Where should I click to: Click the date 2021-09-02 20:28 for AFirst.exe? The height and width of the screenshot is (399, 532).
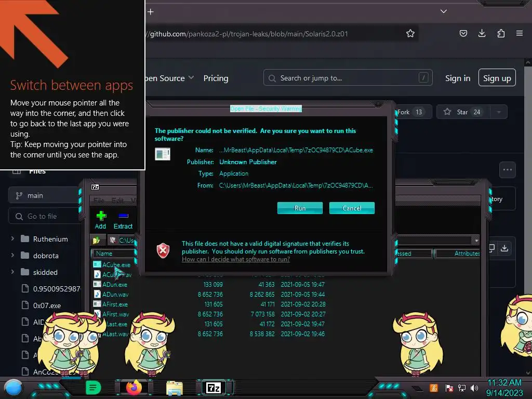[303, 304]
